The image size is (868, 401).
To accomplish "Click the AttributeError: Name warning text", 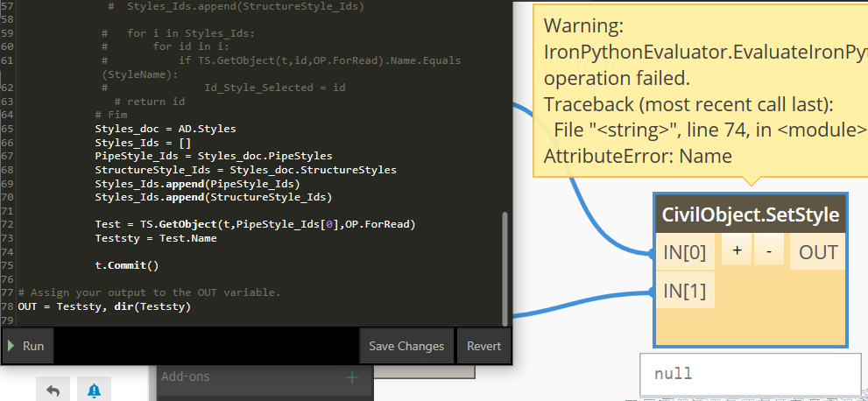I will tap(638, 156).
